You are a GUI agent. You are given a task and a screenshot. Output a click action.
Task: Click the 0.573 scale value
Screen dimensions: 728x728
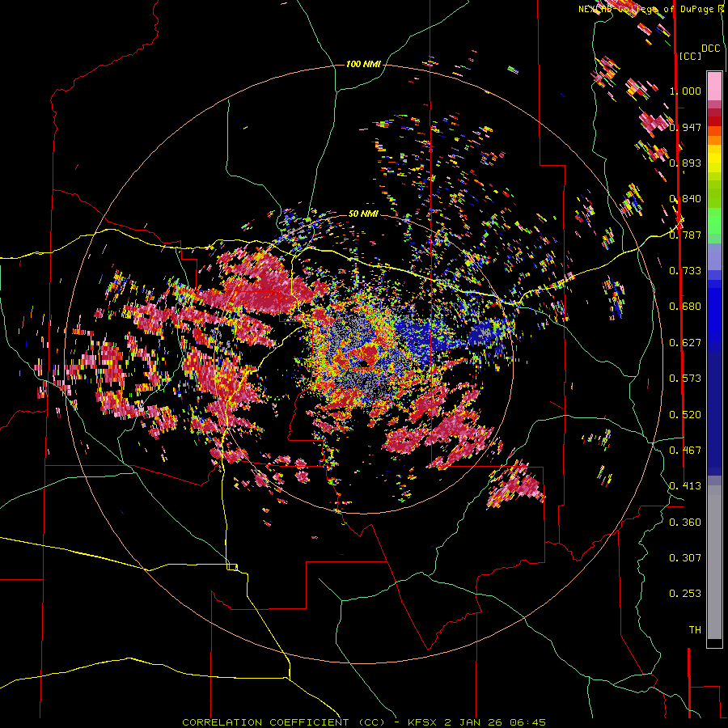(x=685, y=379)
